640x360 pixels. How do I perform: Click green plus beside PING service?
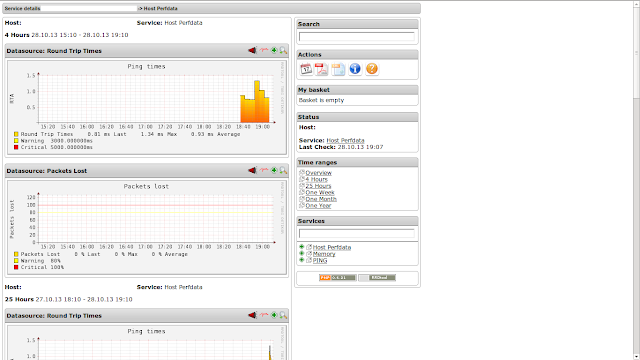tap(302, 260)
